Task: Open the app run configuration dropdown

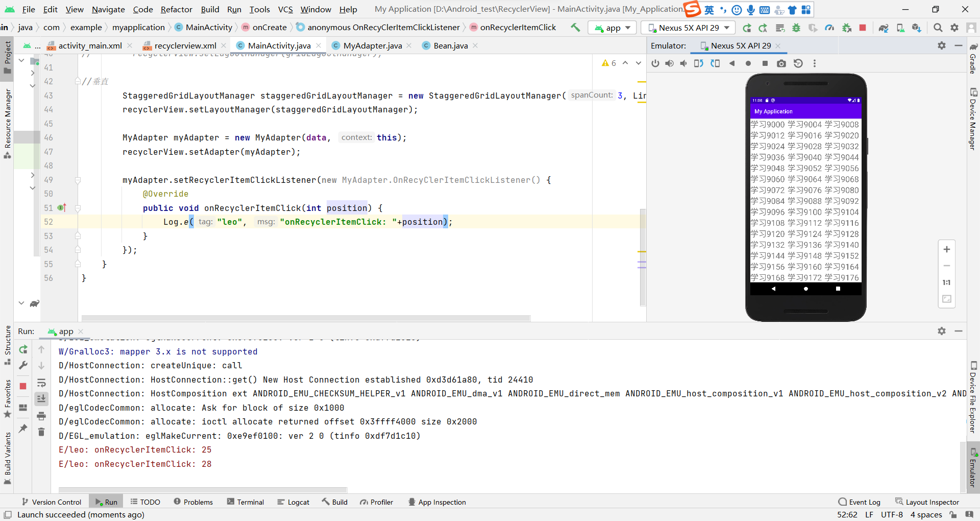Action: [612, 28]
